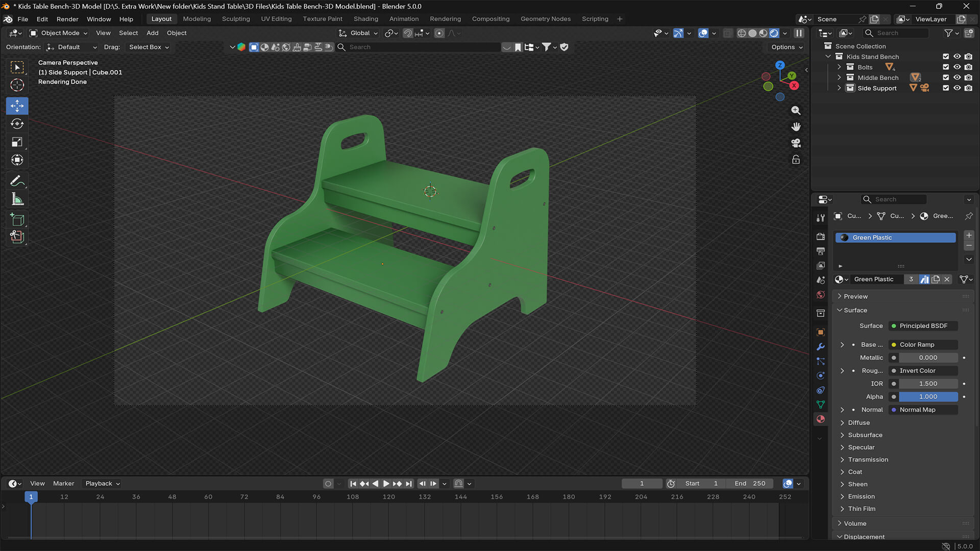This screenshot has width=980, height=551.
Task: Switch to wireframe viewport shading
Action: pyautogui.click(x=741, y=33)
